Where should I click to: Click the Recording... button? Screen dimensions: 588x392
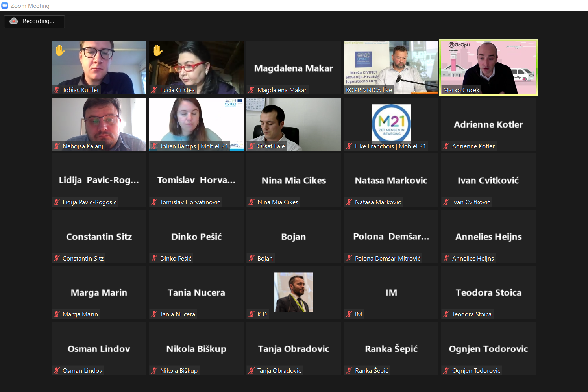[34, 21]
